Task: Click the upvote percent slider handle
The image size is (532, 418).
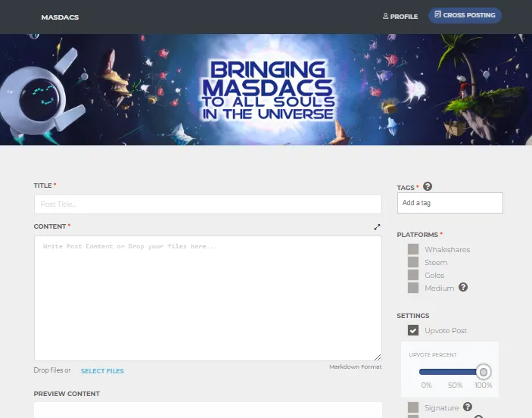Action: [x=484, y=372]
